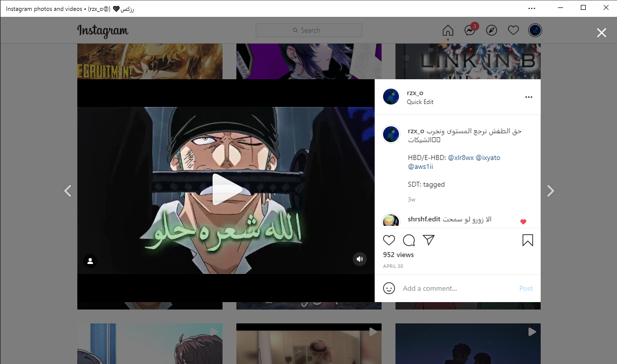The height and width of the screenshot is (364, 617).
Task: Open Recruitment thumbnail in background grid
Action: click(150, 61)
